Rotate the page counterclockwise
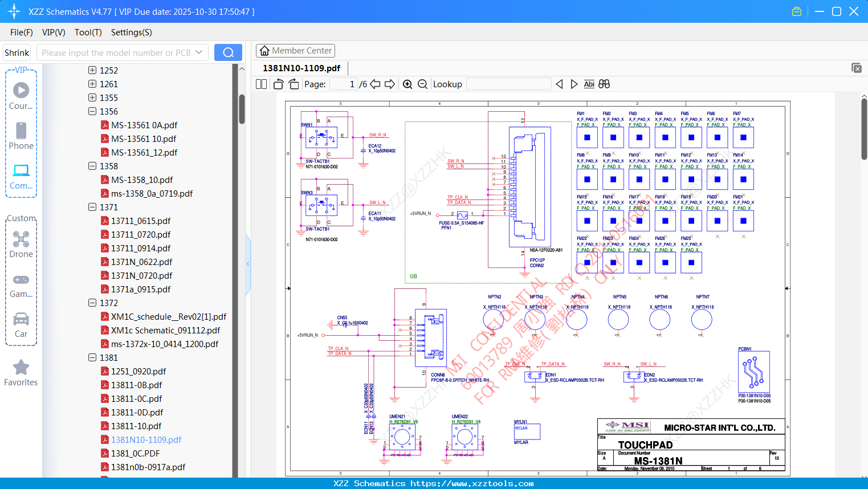The height and width of the screenshot is (489, 868). pos(278,84)
